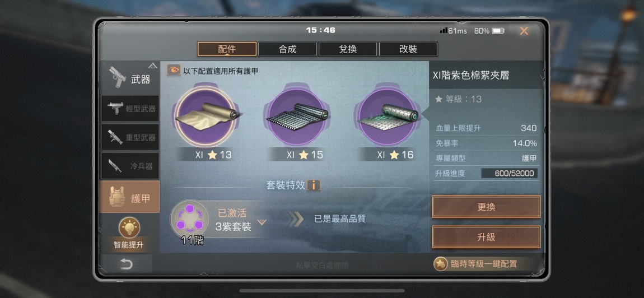Open the set effect info icon
This screenshot has width=644, height=298.
tap(314, 185)
